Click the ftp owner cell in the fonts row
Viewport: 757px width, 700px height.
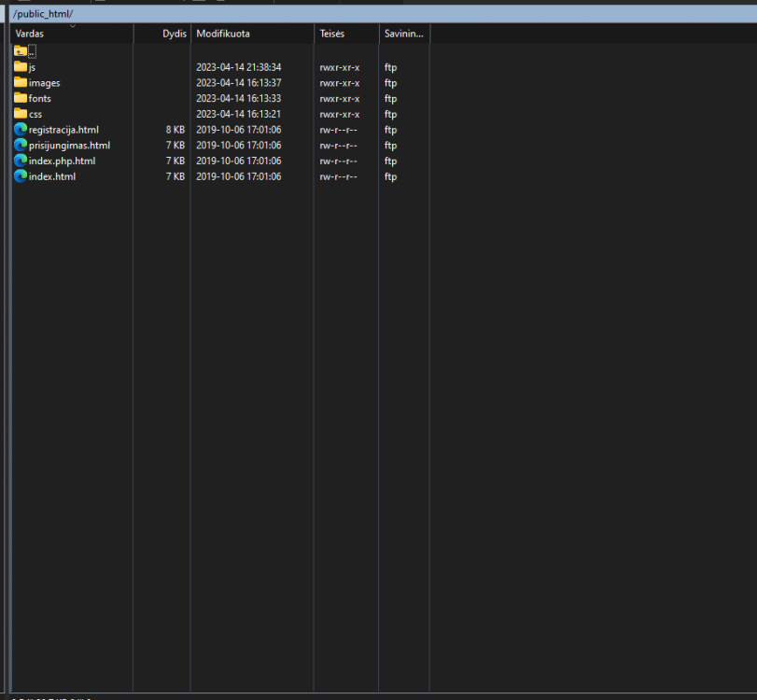pos(390,98)
